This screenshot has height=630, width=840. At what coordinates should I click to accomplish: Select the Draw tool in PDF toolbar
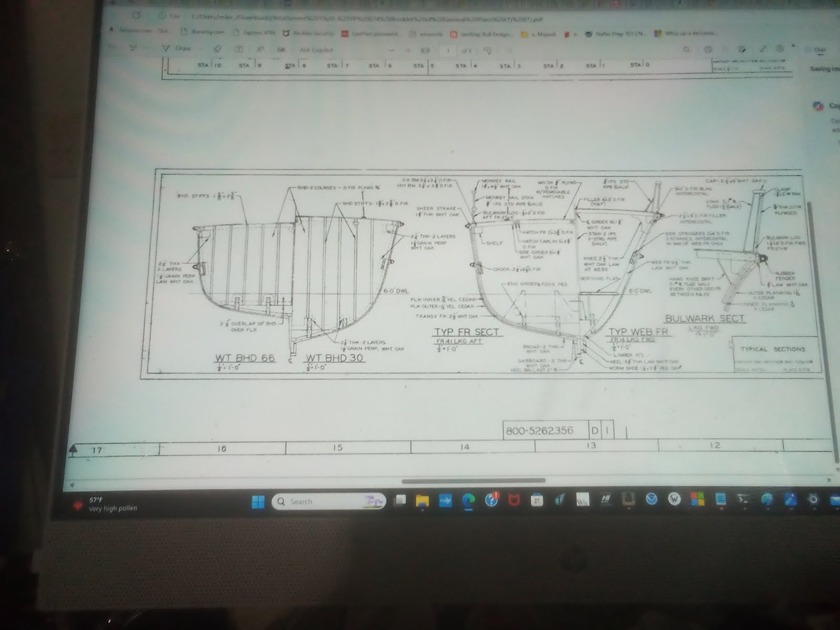click(176, 48)
